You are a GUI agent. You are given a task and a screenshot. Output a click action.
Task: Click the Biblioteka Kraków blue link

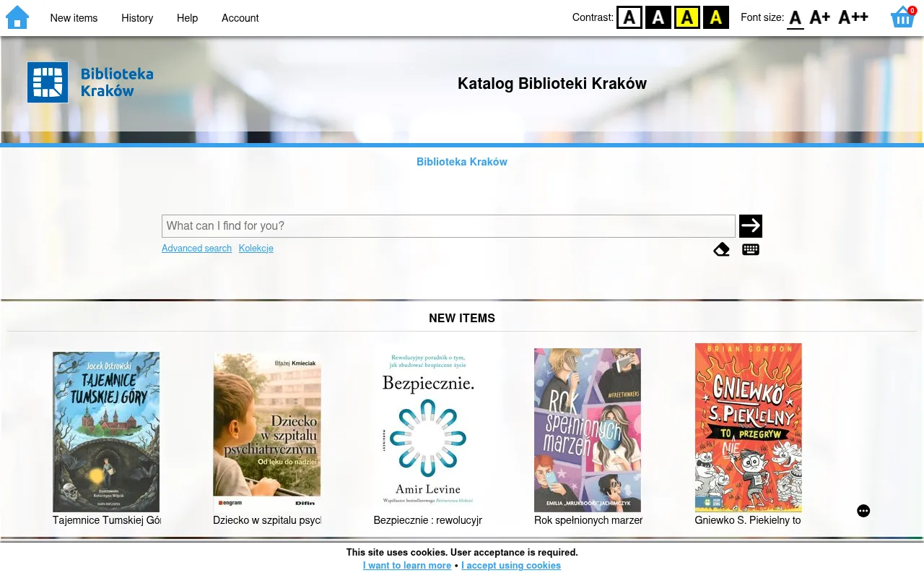pos(462,162)
